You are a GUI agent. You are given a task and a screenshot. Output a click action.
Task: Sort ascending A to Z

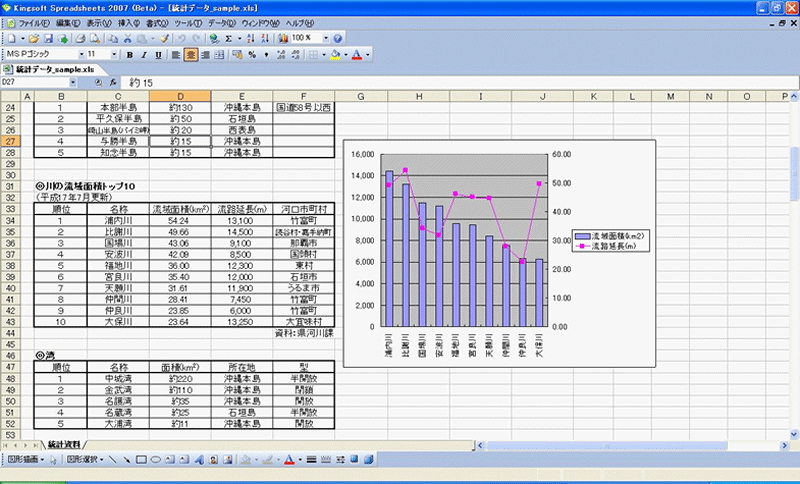point(251,39)
